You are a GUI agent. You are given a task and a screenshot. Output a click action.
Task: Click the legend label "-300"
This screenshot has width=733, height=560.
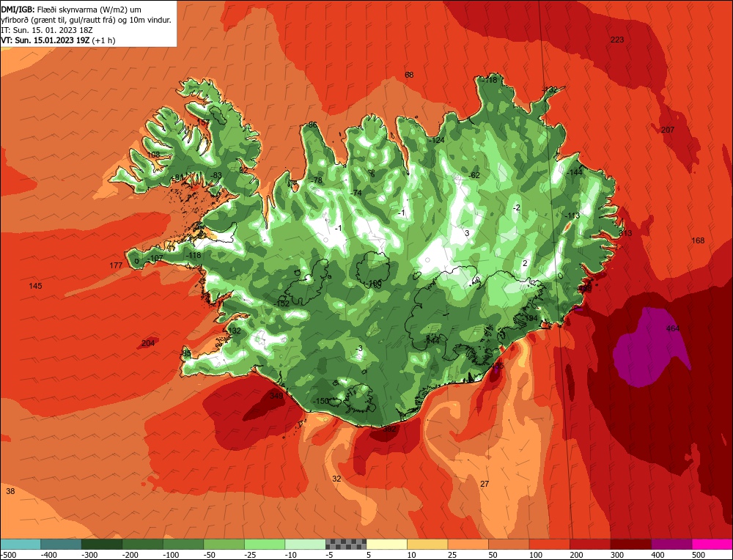89,555
